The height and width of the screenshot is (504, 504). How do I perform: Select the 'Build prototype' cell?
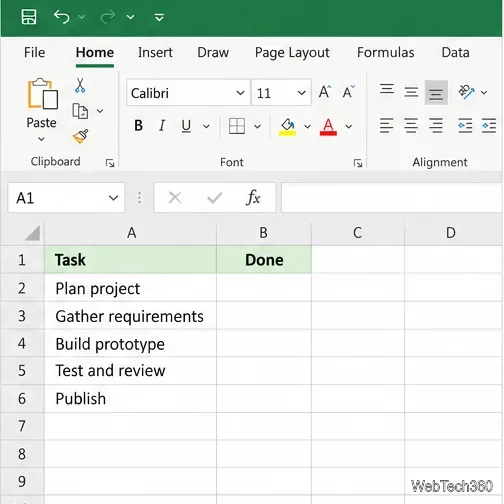coord(131,344)
